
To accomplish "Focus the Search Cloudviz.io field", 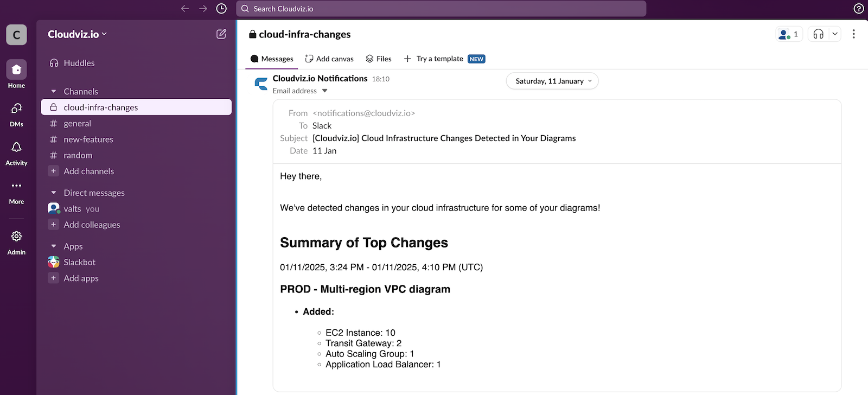I will 441,9.
